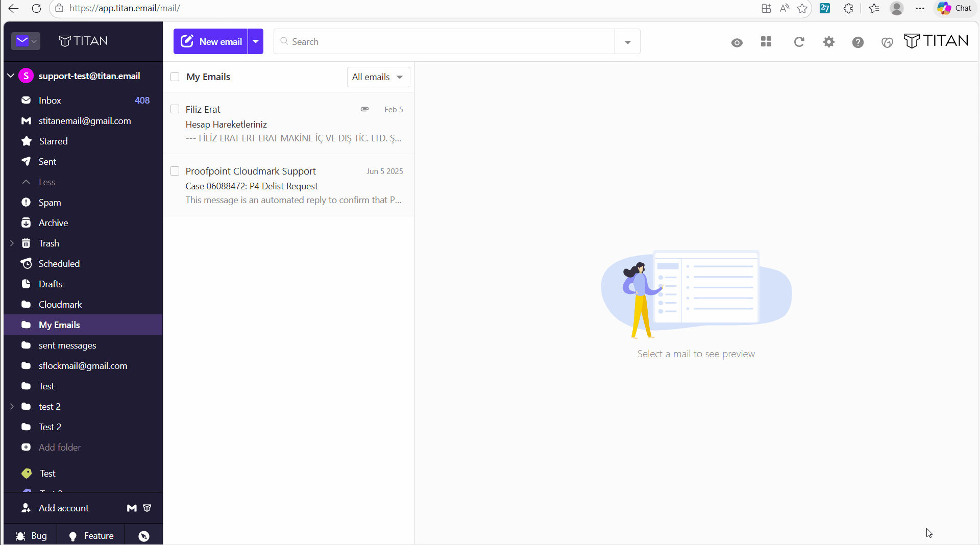Click the refresh mail icon
Screen dimensions: 980x545
click(x=799, y=42)
